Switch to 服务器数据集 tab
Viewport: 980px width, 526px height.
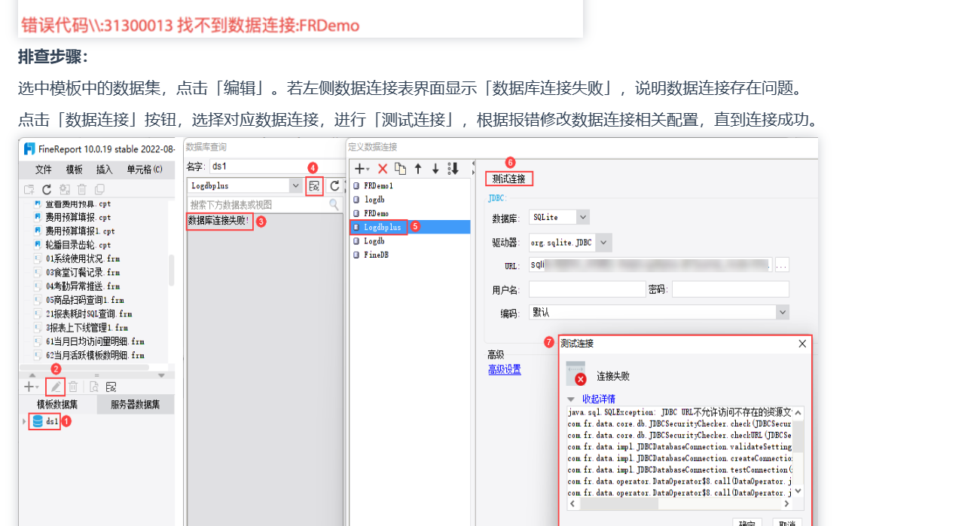[136, 405]
